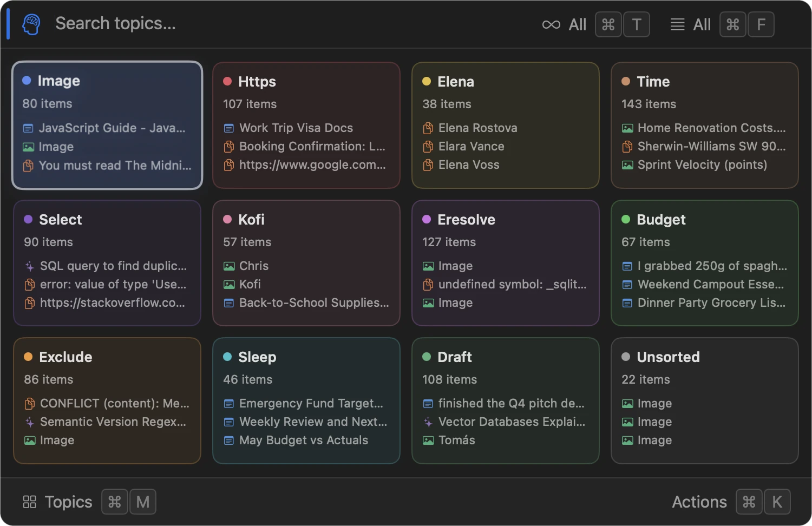
Task: Click clipboard icon beside undefined symbol
Action: 428,285
